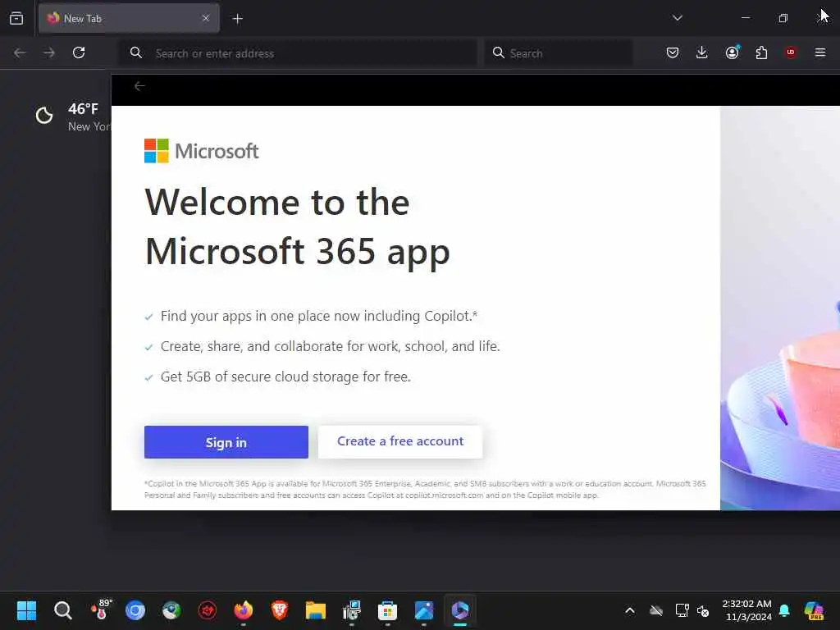Click the 46°F weather widget
This screenshot has width=840, height=630.
(72, 116)
